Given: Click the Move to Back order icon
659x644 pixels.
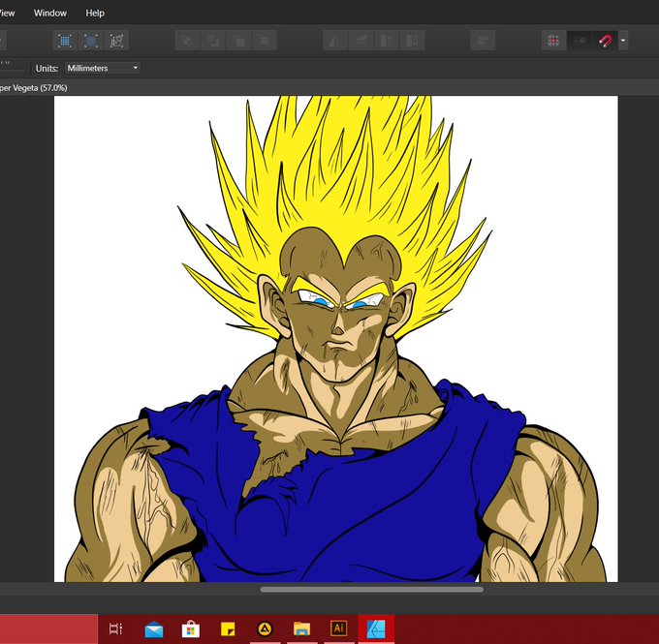Looking at the screenshot, I should [x=187, y=41].
